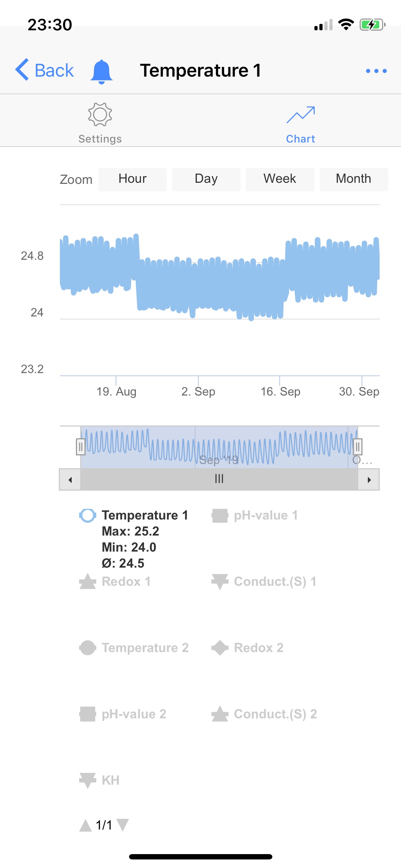Image resolution: width=401 pixels, height=868 pixels.
Task: Toggle the Temperature 1 series legend
Action: pos(145,515)
